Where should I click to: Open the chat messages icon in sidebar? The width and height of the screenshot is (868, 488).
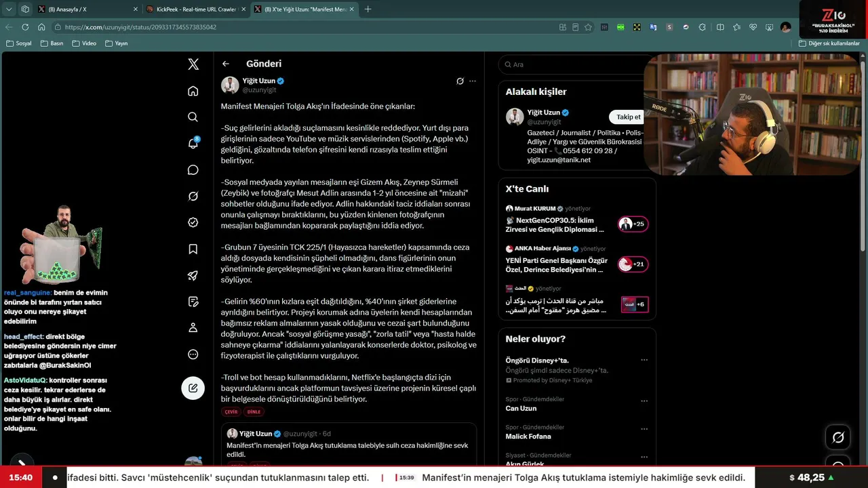(x=193, y=170)
